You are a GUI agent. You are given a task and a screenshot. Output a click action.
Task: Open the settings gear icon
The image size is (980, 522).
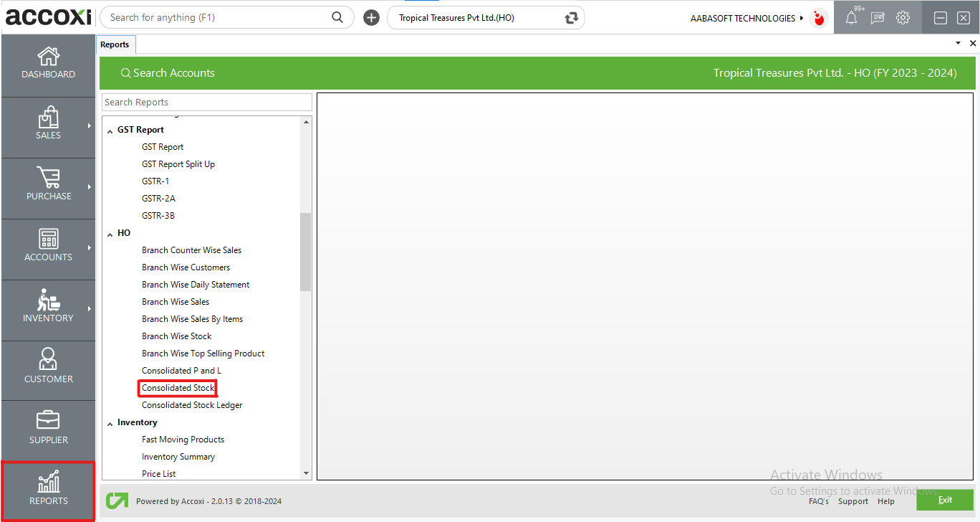tap(903, 18)
